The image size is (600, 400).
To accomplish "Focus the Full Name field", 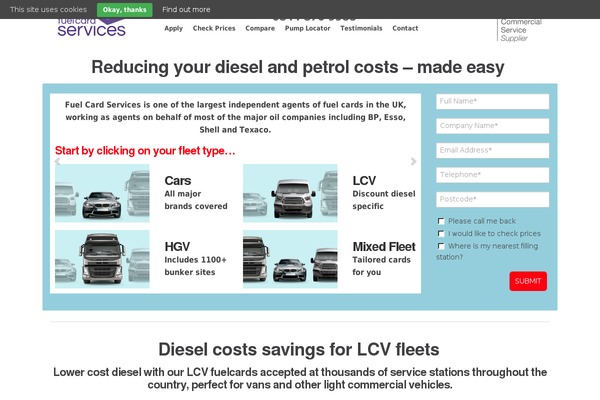I will coord(492,101).
